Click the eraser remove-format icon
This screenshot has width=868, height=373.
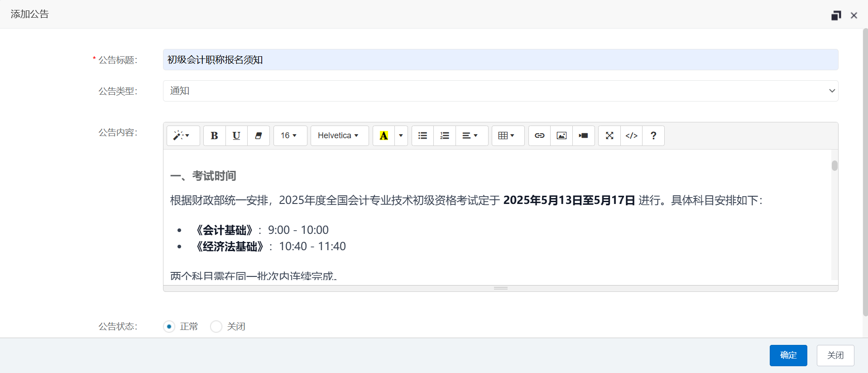(x=259, y=136)
